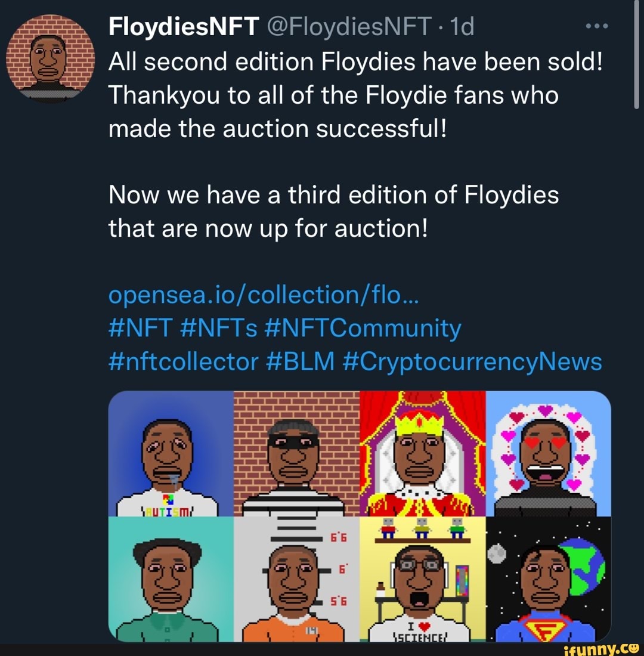View the crowned king portrait image
The width and height of the screenshot is (644, 656).
click(x=422, y=454)
